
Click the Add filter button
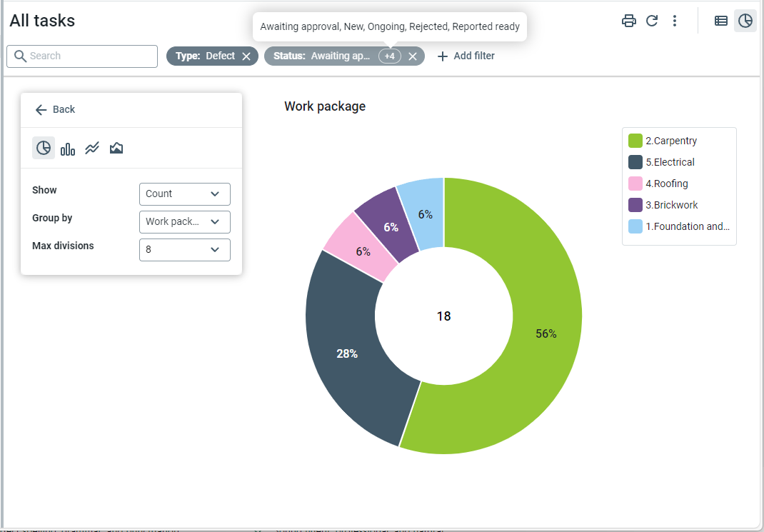(x=466, y=56)
